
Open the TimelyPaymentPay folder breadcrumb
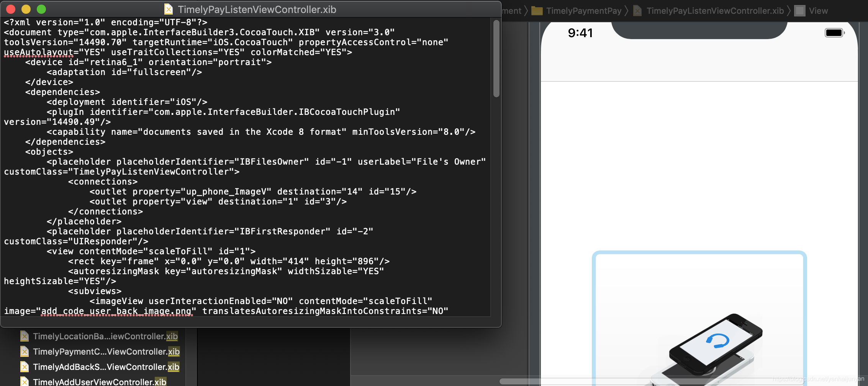[584, 11]
